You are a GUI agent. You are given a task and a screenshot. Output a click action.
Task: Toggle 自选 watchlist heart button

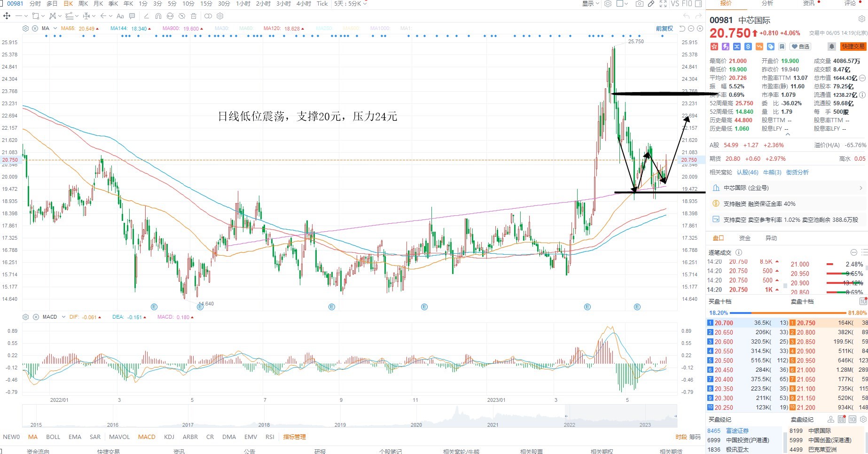point(801,47)
